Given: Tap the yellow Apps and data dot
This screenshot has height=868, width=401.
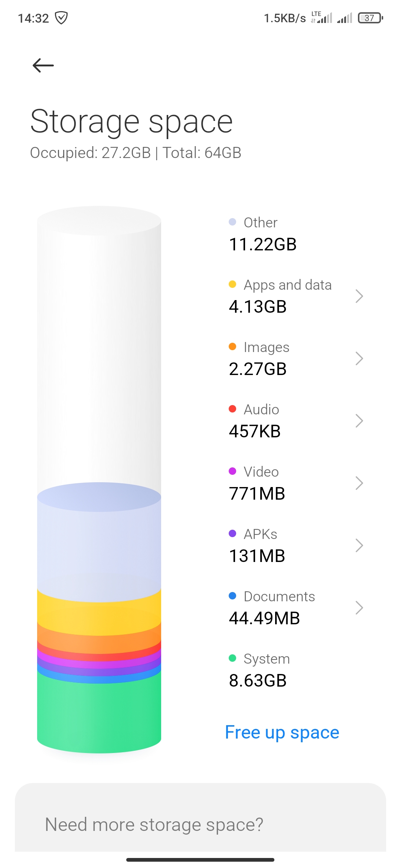Looking at the screenshot, I should tap(232, 284).
